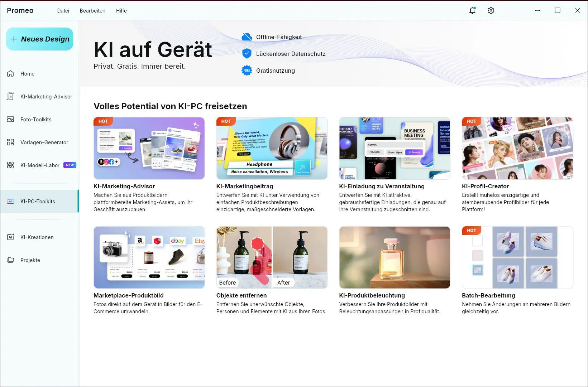Click the KI-PC-Toolkits sidebar icon
The height and width of the screenshot is (387, 588).
click(10, 201)
